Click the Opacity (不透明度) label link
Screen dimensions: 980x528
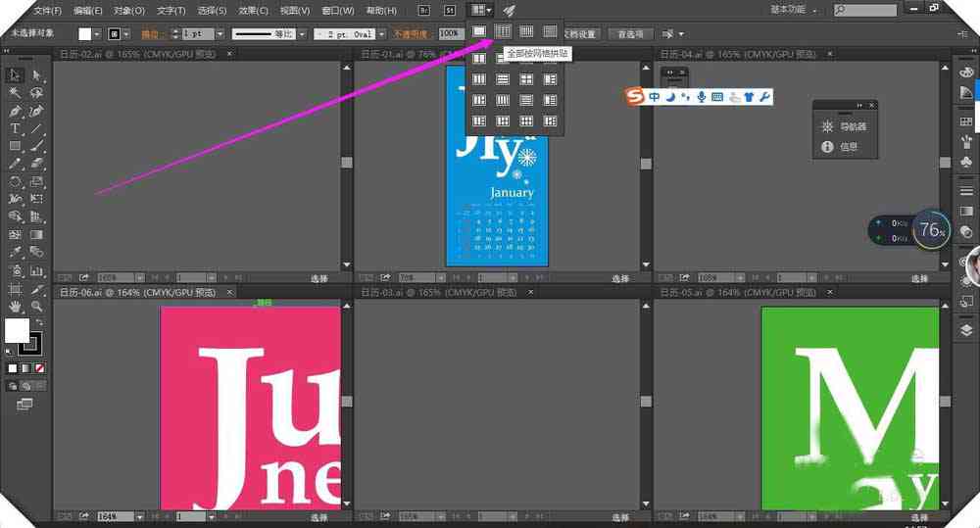coord(410,34)
